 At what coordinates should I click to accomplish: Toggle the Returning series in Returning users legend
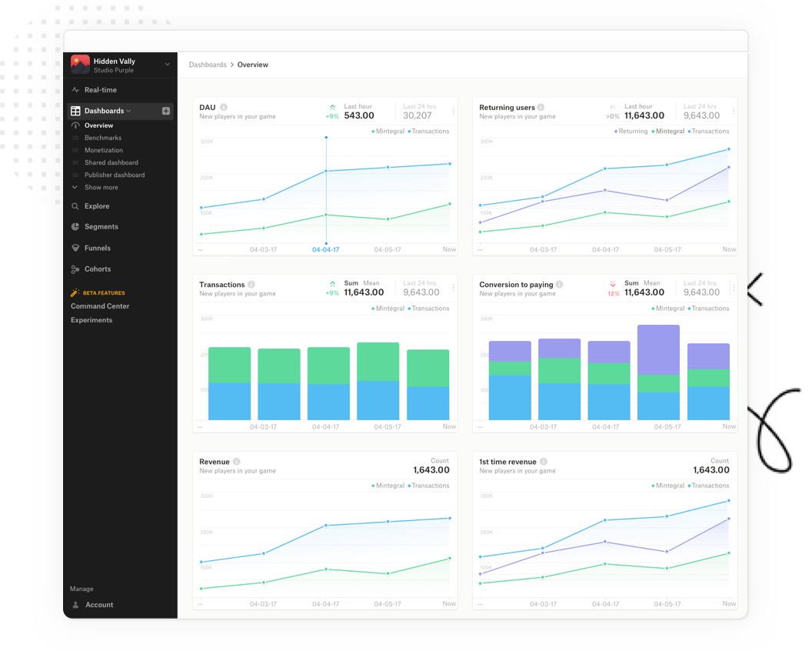tap(632, 132)
